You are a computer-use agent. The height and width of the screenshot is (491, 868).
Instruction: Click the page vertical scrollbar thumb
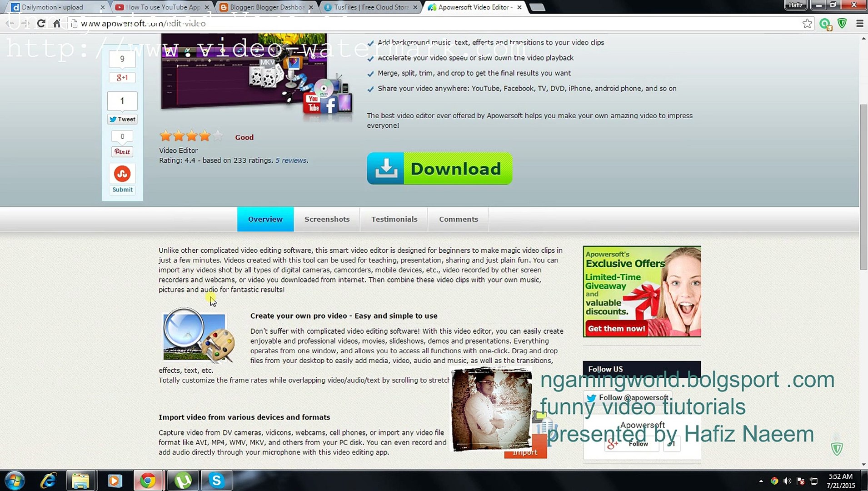click(x=863, y=186)
